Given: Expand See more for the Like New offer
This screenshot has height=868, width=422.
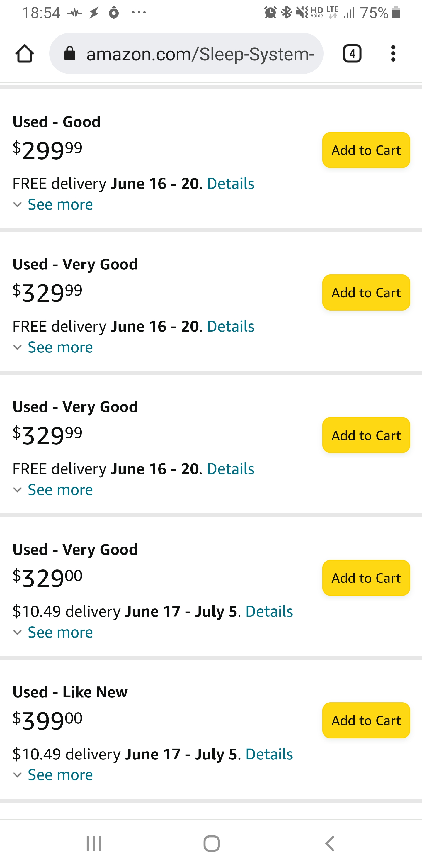Looking at the screenshot, I should tap(60, 775).
